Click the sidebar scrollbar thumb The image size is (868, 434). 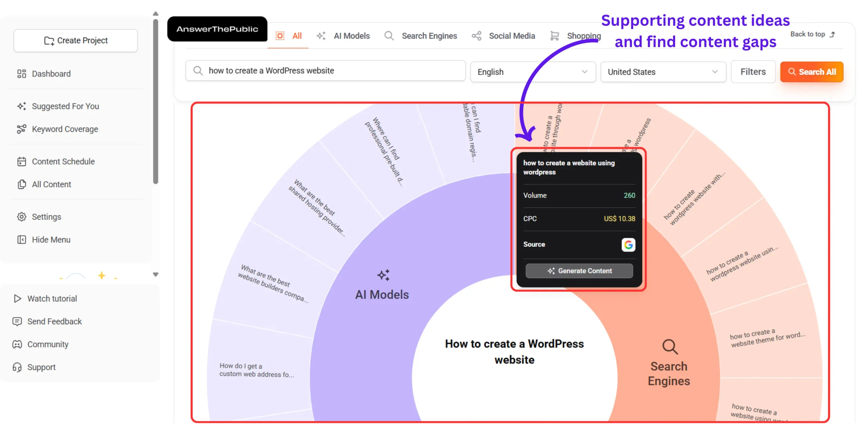pos(156,102)
